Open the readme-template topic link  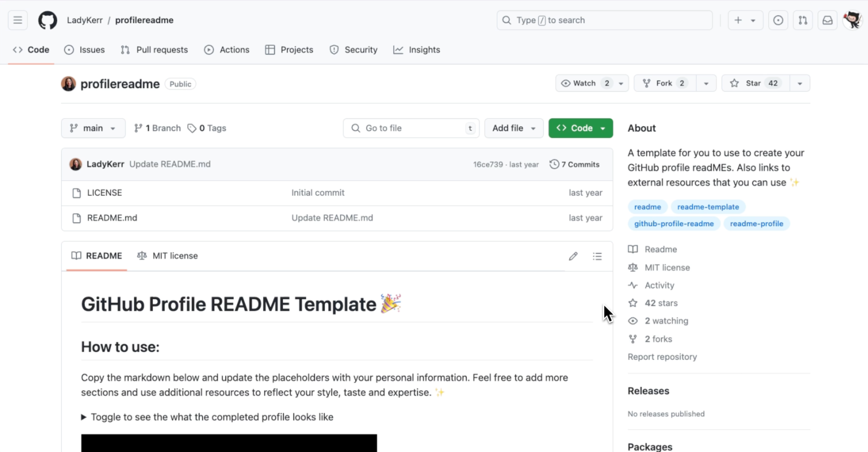[707, 206]
